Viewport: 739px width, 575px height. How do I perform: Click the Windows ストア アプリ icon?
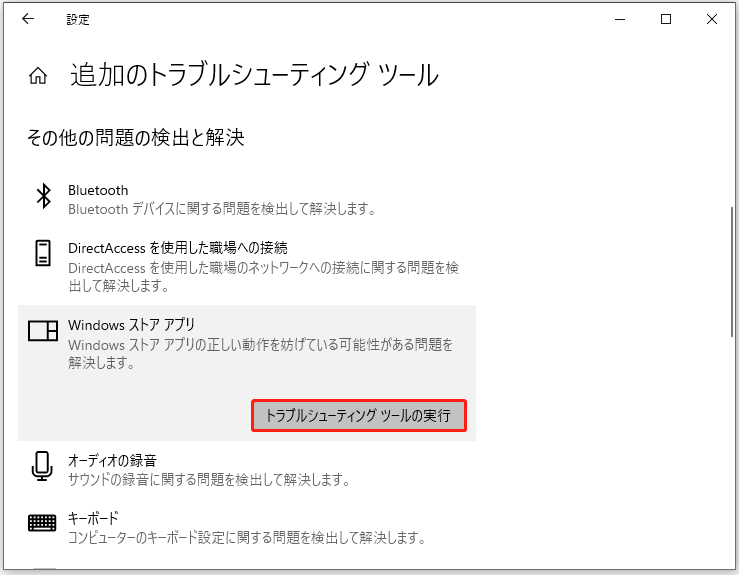[x=43, y=330]
